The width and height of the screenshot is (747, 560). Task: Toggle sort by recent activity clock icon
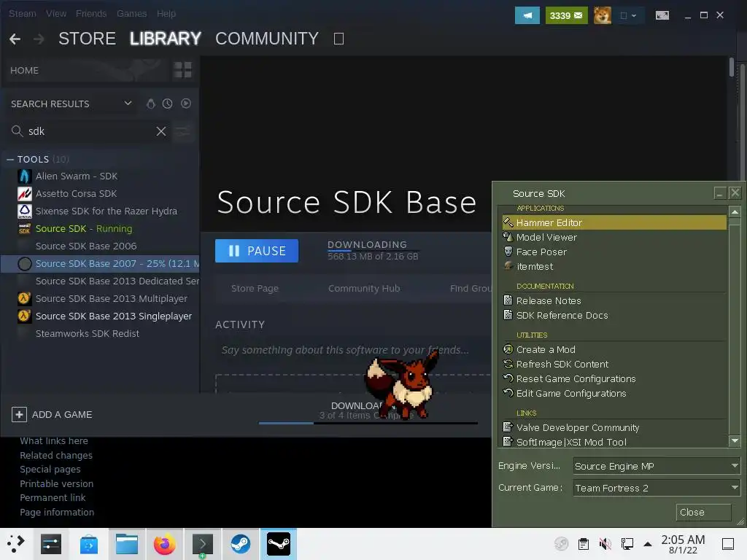167,104
